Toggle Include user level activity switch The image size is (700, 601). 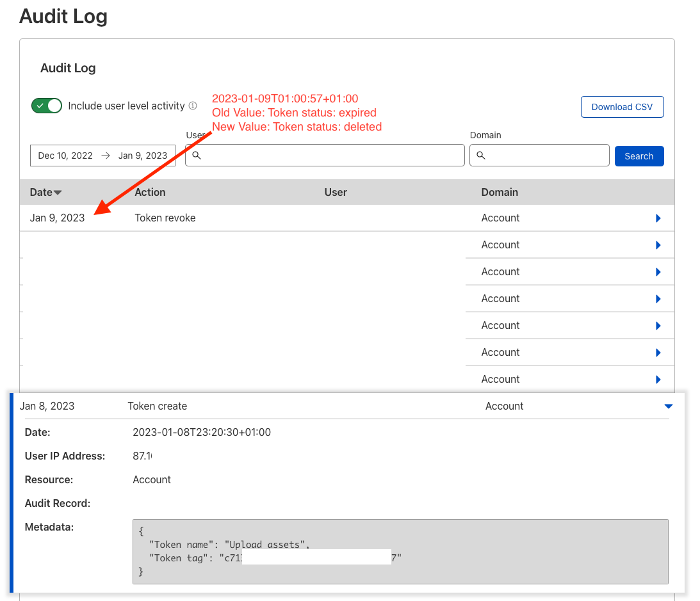(46, 106)
